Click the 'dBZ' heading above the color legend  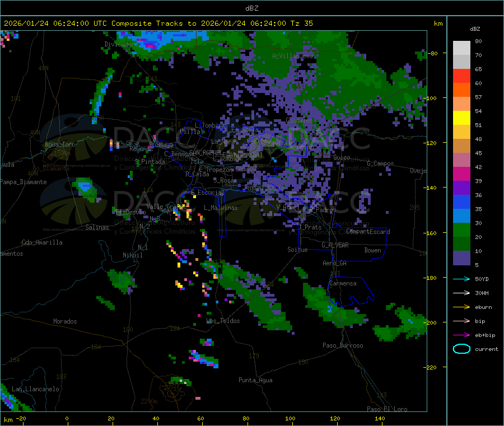tap(475, 29)
